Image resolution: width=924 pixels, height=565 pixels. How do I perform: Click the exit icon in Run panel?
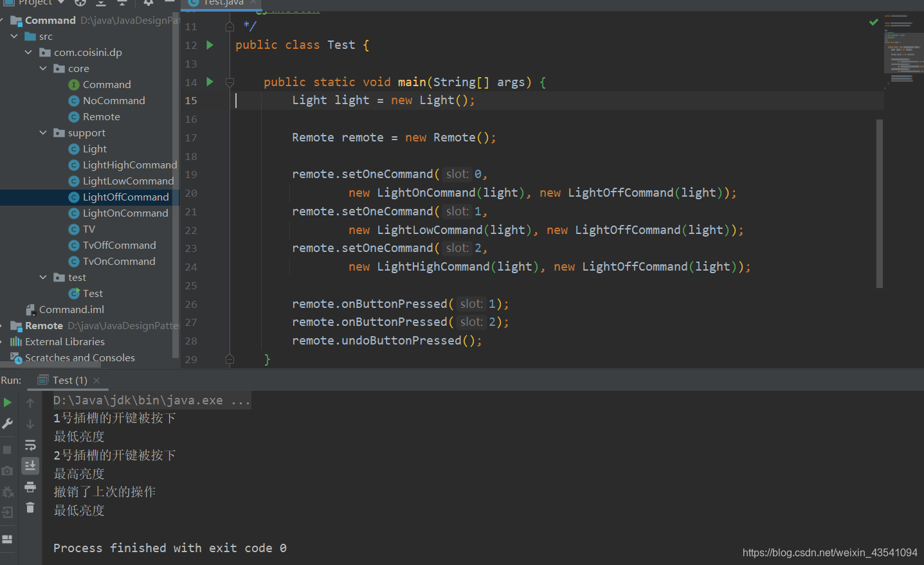click(8, 512)
